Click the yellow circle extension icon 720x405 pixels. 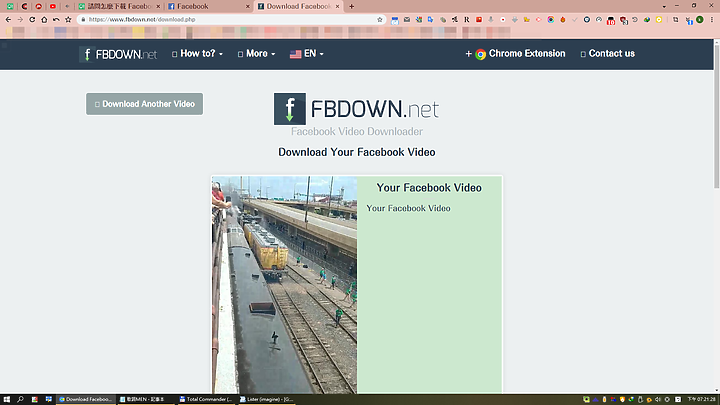click(x=659, y=20)
